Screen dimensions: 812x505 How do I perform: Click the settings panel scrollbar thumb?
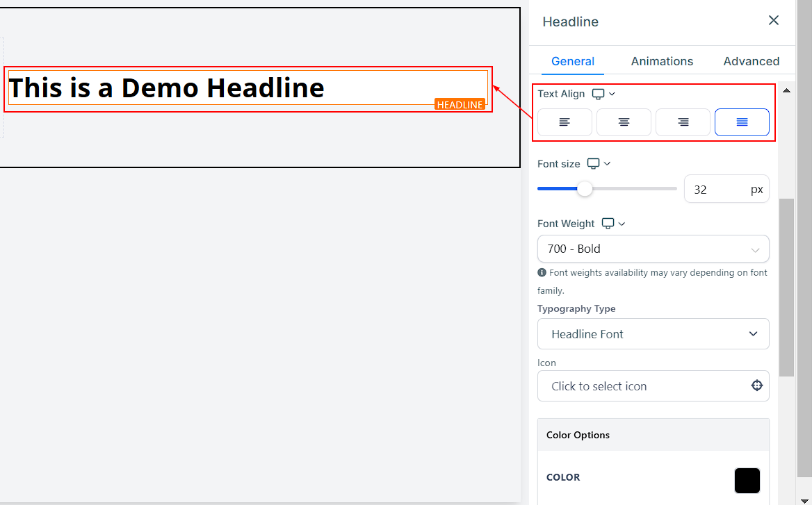(787, 287)
